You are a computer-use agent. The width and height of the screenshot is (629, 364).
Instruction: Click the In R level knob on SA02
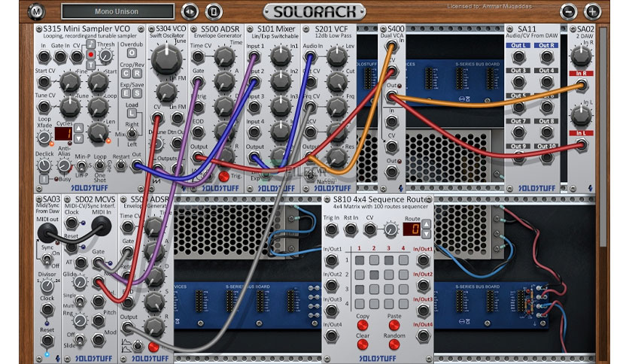pyautogui.click(x=581, y=56)
